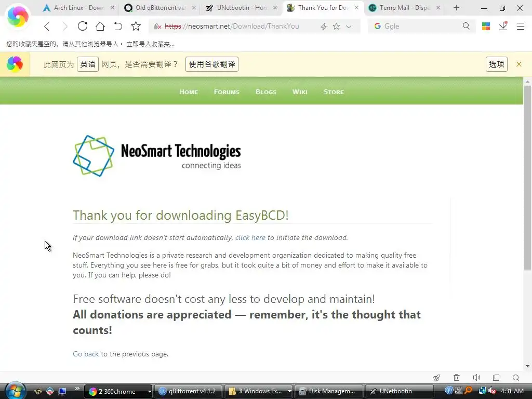Click the Google search engine icon
This screenshot has height=399, width=532.
pos(377,26)
